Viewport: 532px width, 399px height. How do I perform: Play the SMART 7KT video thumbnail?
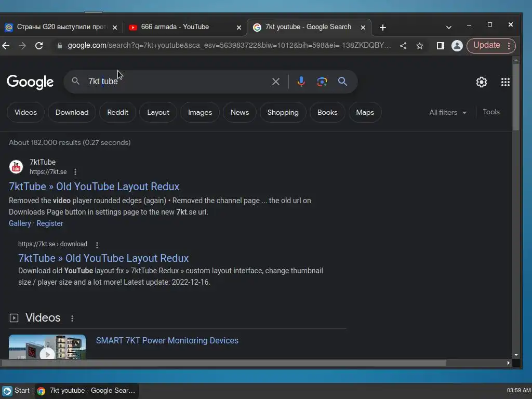tap(47, 347)
